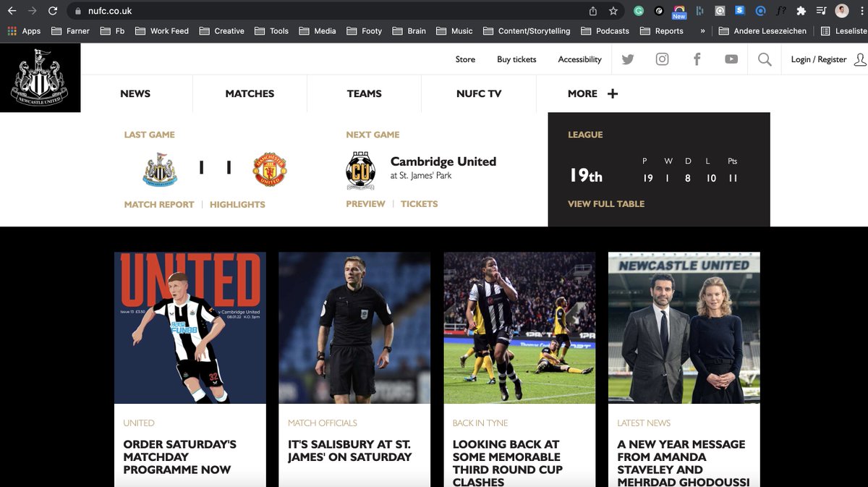868x487 pixels.
Task: Open the third round cup clashes image
Action: [519, 328]
